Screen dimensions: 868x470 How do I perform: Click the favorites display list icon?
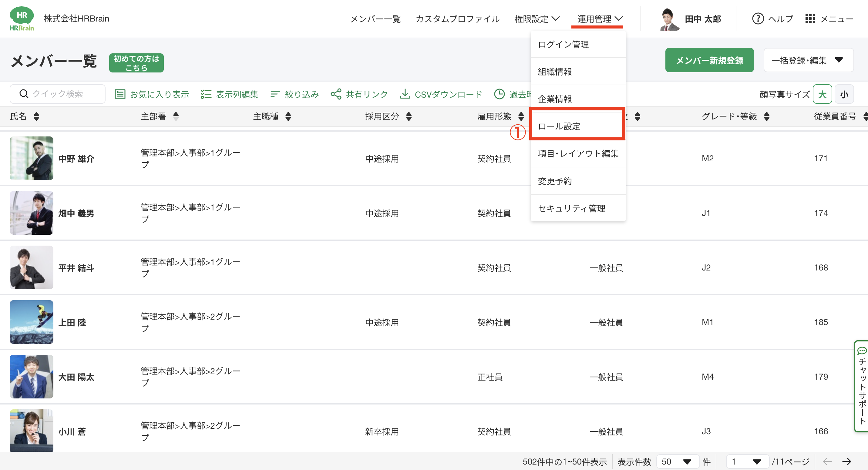tap(120, 94)
